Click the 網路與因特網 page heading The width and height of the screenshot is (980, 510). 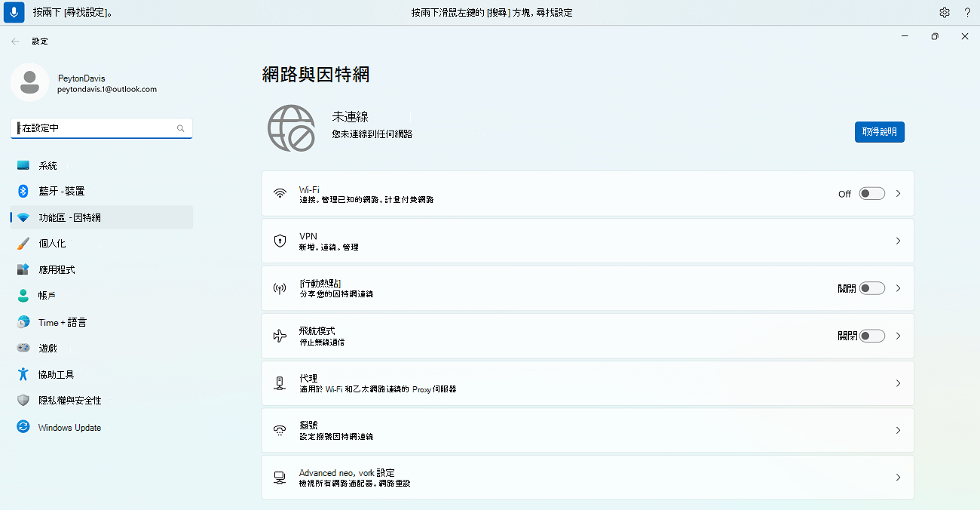(x=315, y=74)
